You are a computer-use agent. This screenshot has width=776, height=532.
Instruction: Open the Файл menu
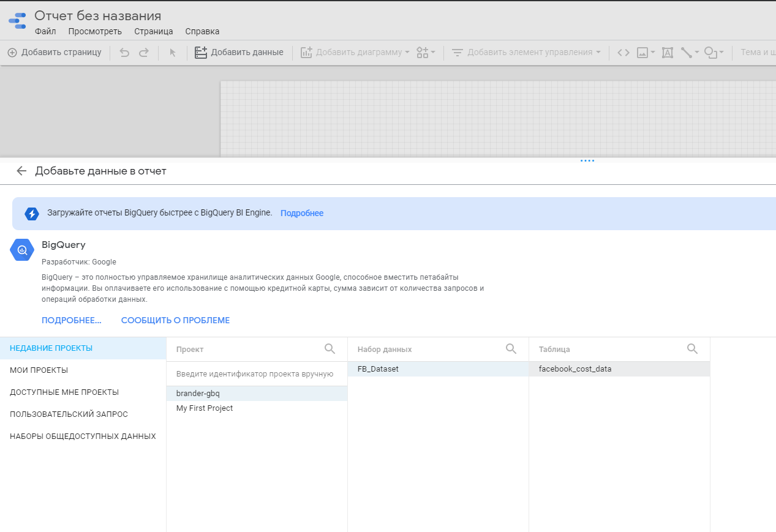click(45, 31)
